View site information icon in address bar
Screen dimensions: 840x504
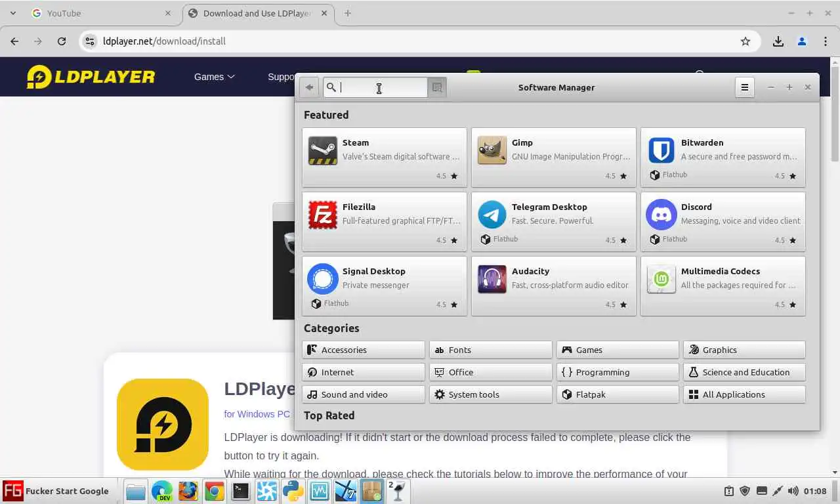(x=90, y=41)
